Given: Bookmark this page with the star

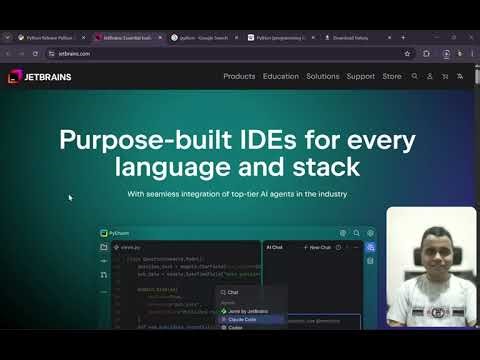Looking at the screenshot, I should point(407,53).
